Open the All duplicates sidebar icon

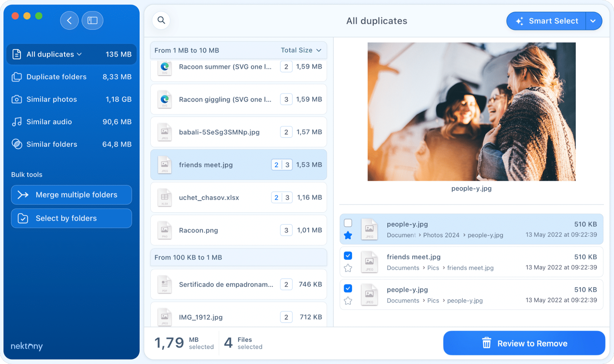17,54
